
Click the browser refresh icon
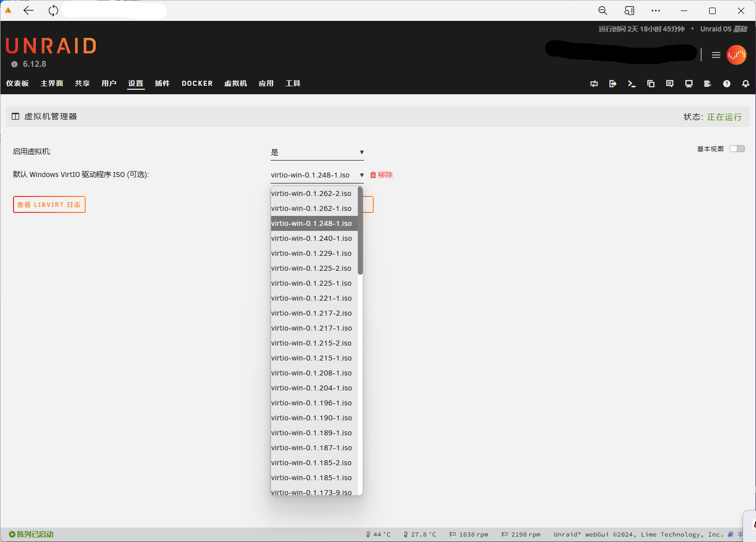point(53,10)
